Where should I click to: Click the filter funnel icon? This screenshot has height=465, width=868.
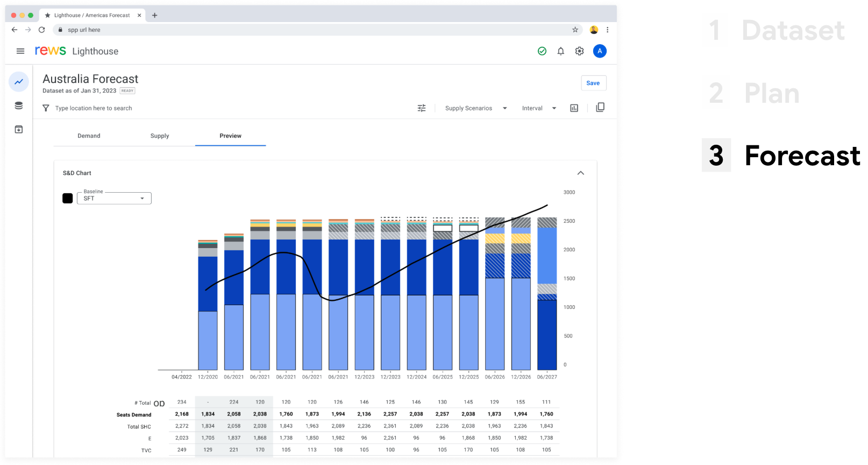click(x=46, y=108)
